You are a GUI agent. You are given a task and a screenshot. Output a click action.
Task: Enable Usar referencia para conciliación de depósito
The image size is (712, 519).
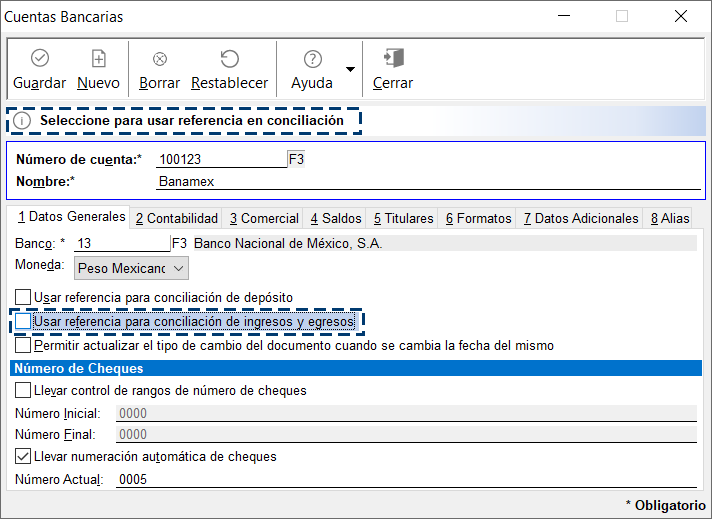(x=23, y=297)
